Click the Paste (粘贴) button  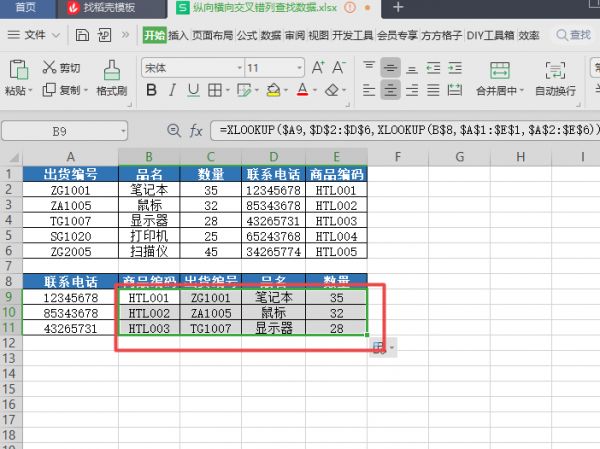coord(17,78)
